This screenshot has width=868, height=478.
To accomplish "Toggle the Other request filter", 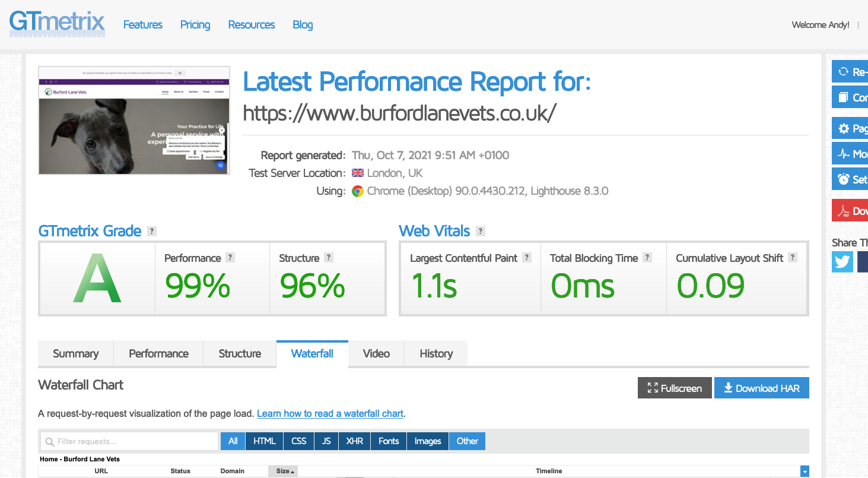I will (468, 441).
